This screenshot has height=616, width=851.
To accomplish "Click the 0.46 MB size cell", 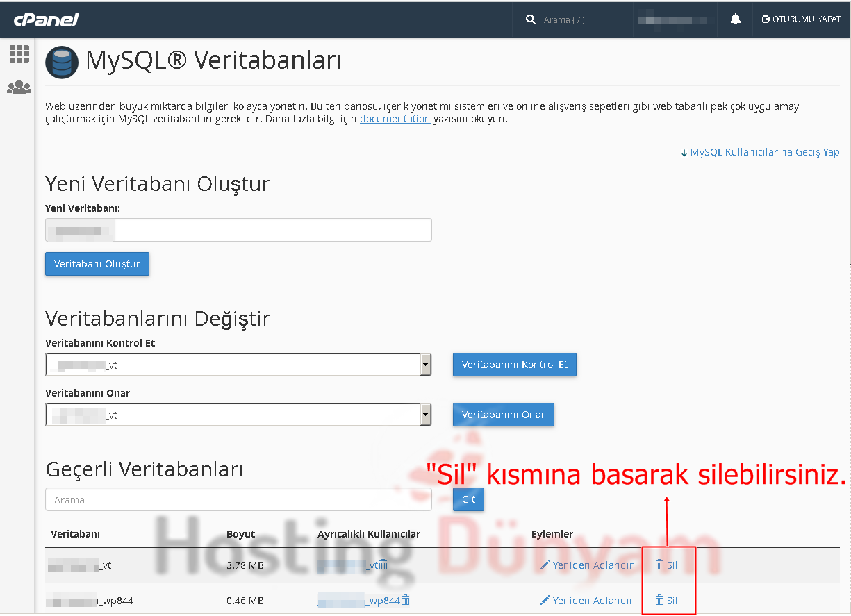I will tap(245, 601).
